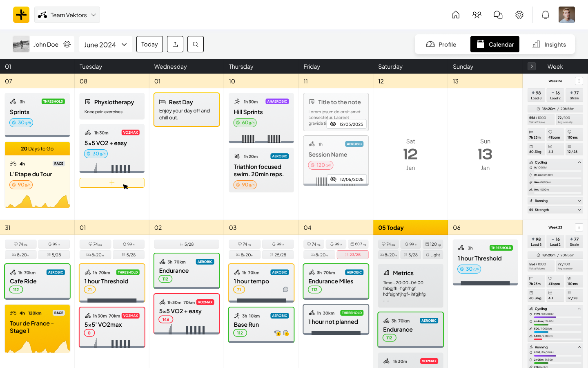Switch to the Profile tab
The width and height of the screenshot is (588, 368).
[x=441, y=44]
